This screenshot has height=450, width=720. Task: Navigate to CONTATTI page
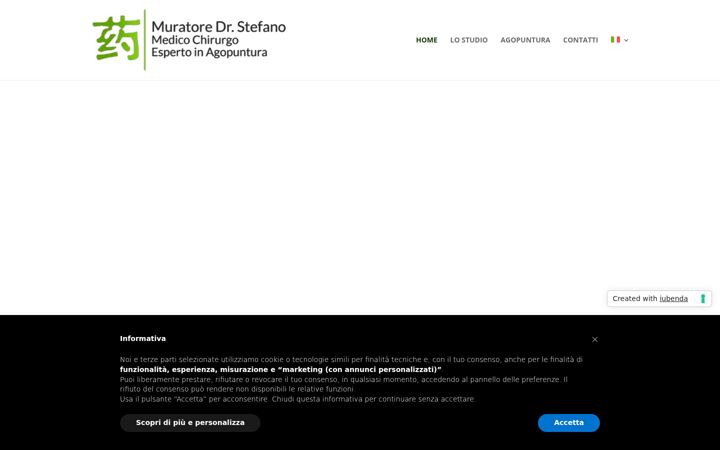pos(580,40)
